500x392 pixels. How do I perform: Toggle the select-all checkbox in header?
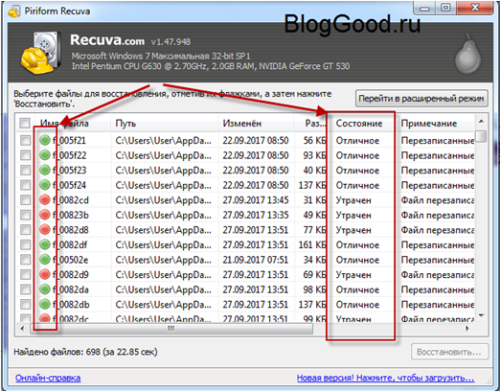tap(25, 123)
